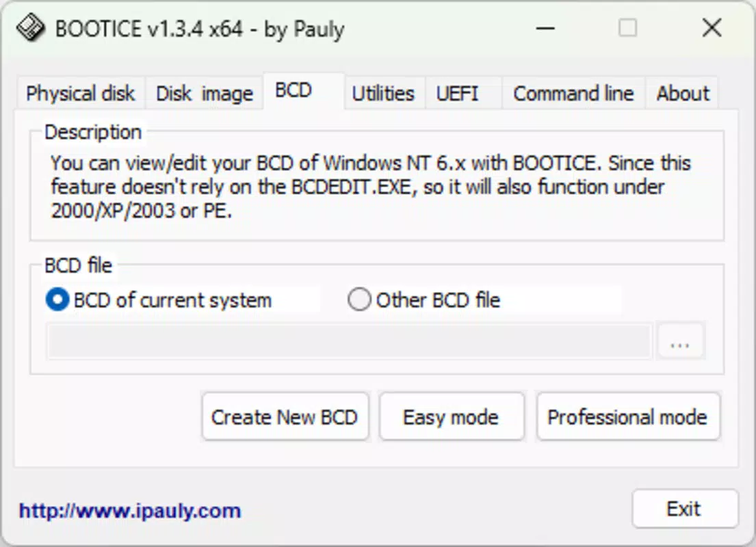This screenshot has width=756, height=547.
Task: Click the Exit button
Action: coord(685,509)
